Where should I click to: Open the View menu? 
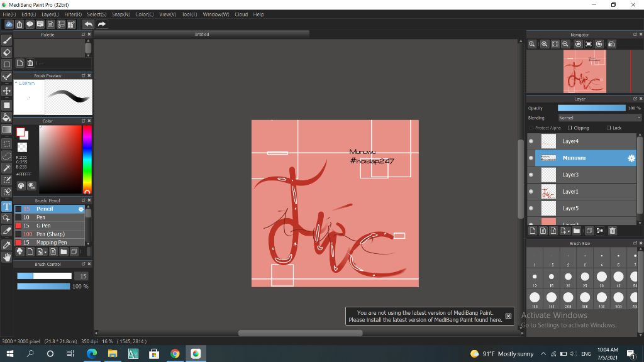click(x=167, y=14)
